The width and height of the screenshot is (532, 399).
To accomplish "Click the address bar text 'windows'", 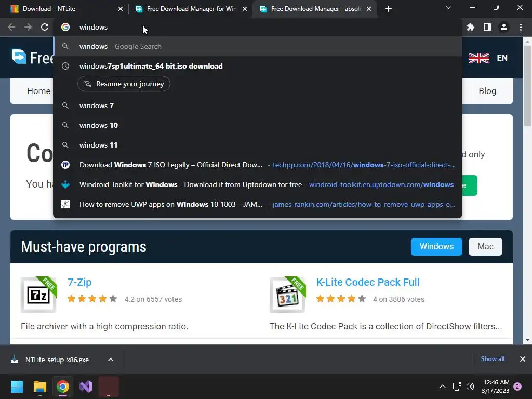I will click(x=94, y=27).
